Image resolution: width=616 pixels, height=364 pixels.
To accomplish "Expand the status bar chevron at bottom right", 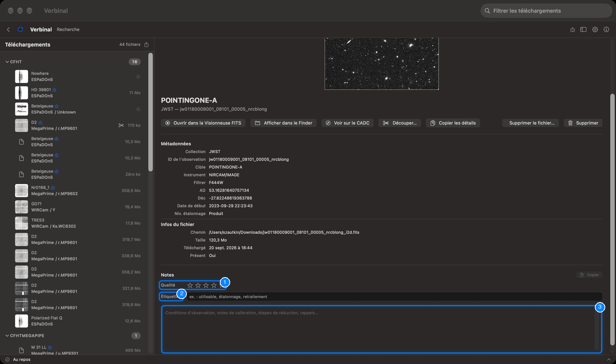I will 609,359.
